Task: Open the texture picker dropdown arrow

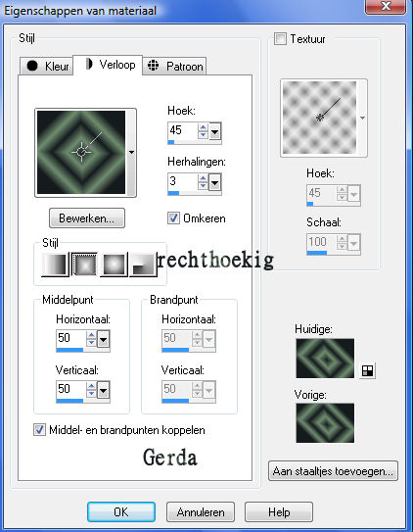Action: point(362,119)
